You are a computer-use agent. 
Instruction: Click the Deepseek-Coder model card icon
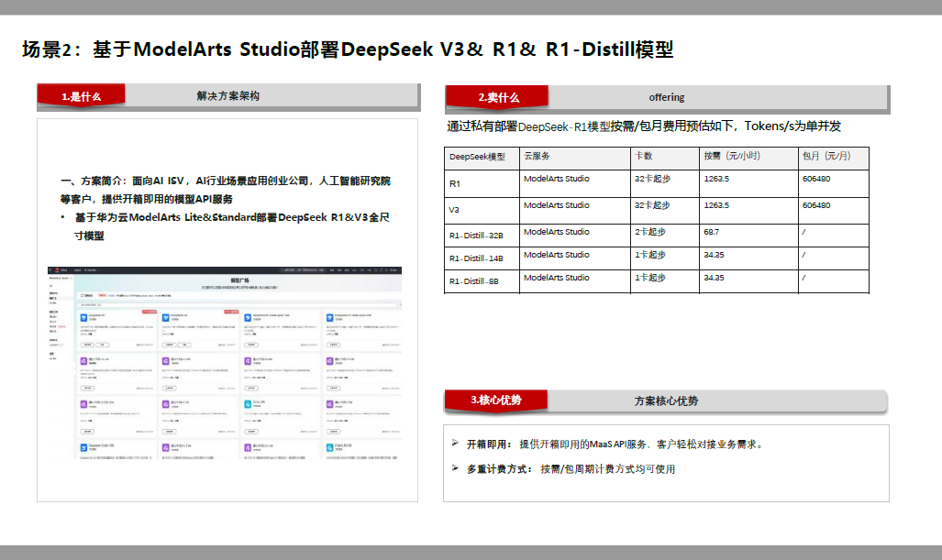click(x=84, y=448)
